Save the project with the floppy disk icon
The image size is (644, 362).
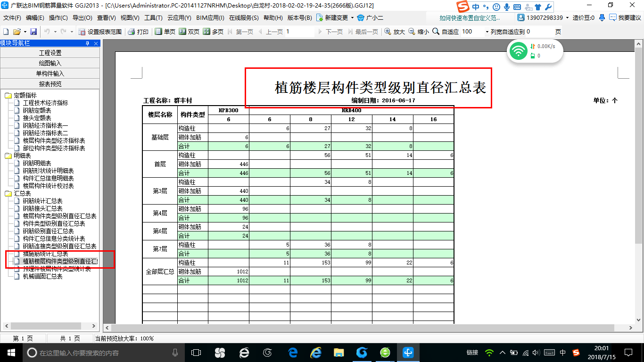pyautogui.click(x=33, y=32)
